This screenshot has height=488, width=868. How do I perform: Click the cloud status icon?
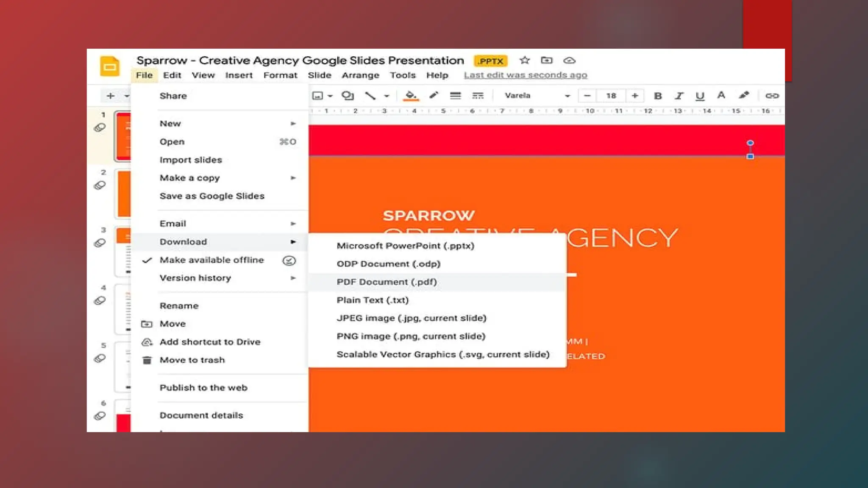[x=569, y=61]
